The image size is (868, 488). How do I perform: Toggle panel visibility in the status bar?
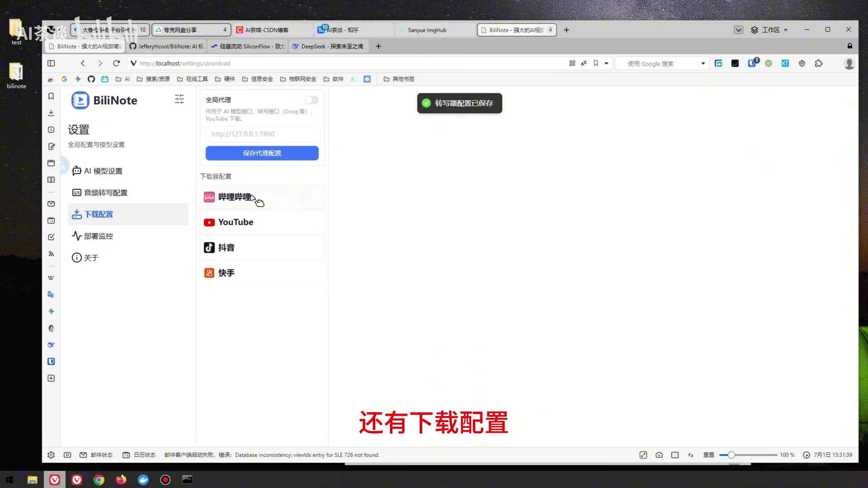point(67,455)
